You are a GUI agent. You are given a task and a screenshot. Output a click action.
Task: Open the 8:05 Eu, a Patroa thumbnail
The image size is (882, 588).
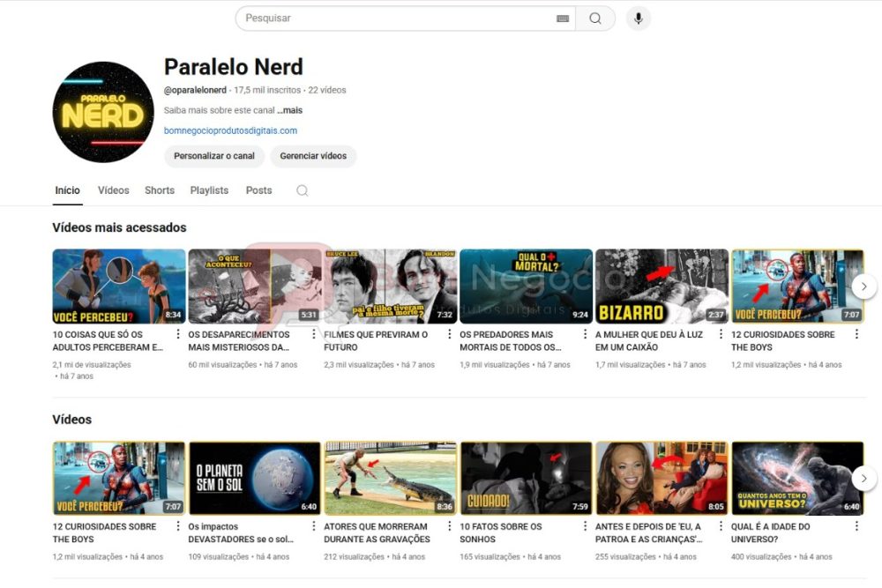(661, 479)
